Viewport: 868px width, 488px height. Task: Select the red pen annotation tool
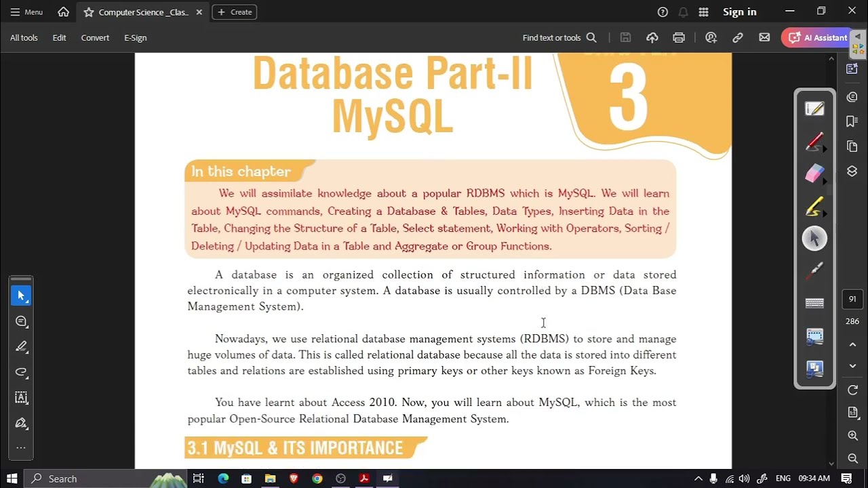tap(814, 142)
